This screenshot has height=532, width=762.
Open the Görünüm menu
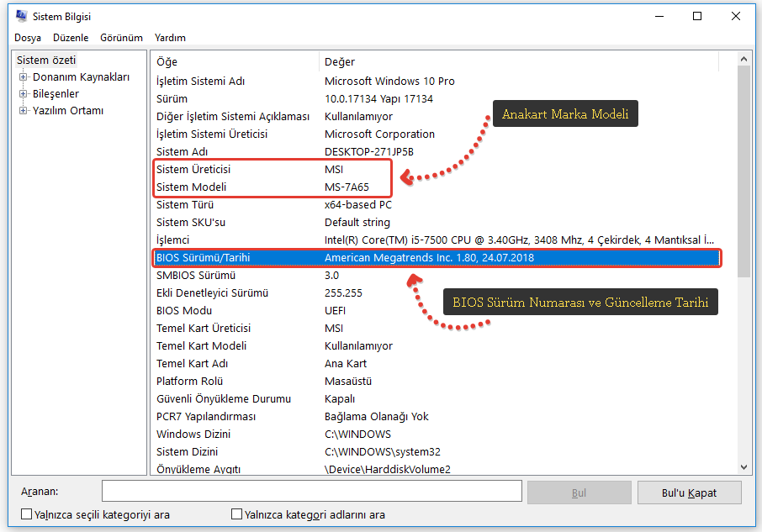tap(121, 38)
